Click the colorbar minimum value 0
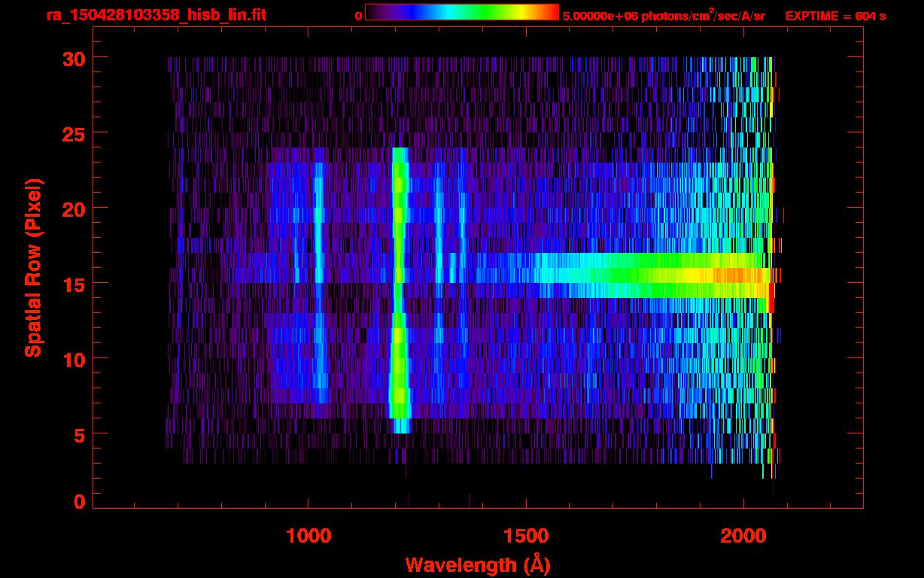 coord(358,16)
